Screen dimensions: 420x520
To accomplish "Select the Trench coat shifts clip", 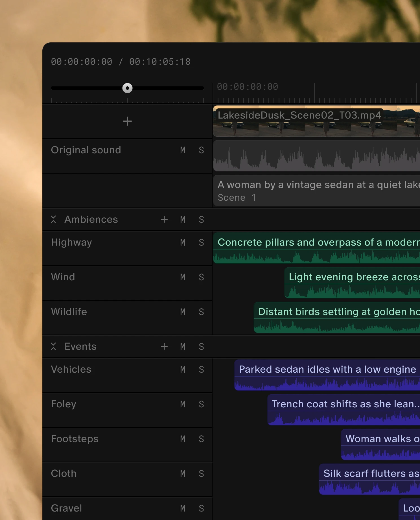I will click(x=344, y=410).
